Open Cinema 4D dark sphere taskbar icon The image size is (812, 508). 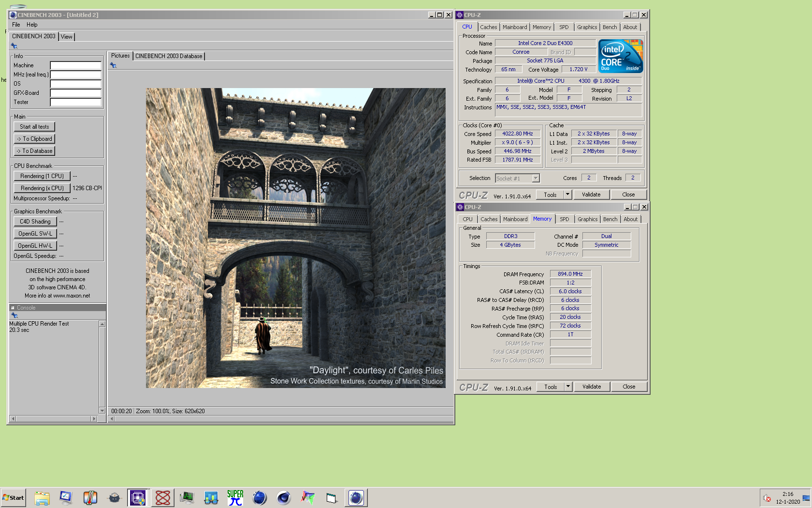coord(284,498)
